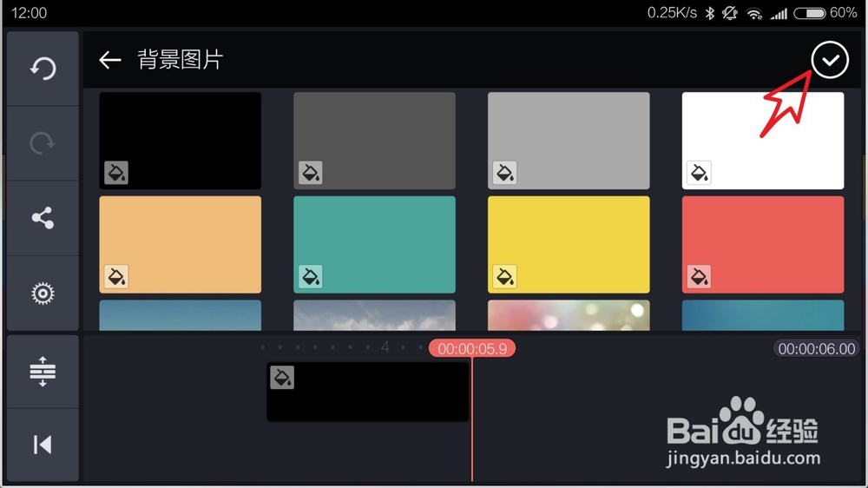
Task: Open the share icon
Action: (43, 218)
